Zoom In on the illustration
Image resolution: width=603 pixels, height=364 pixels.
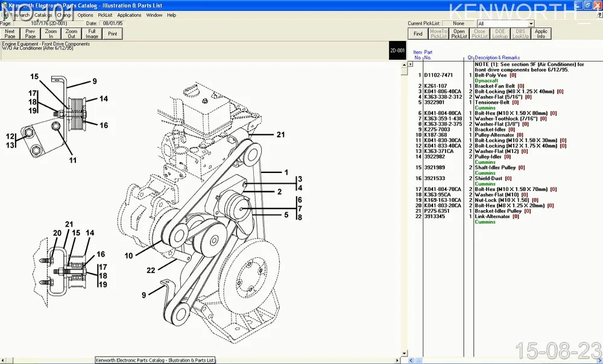point(51,34)
